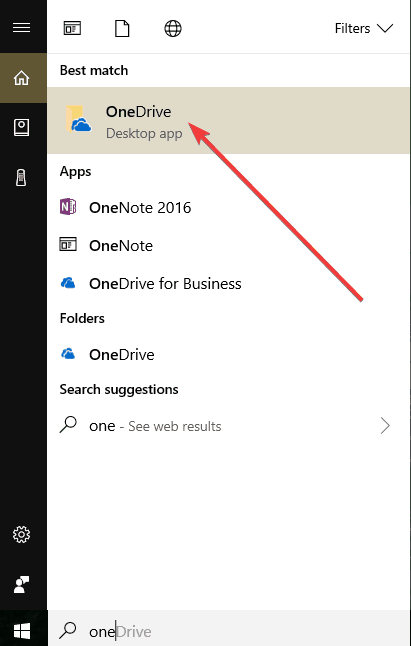This screenshot has width=411, height=646.
Task: Filter results by Documents icon
Action: 122,28
